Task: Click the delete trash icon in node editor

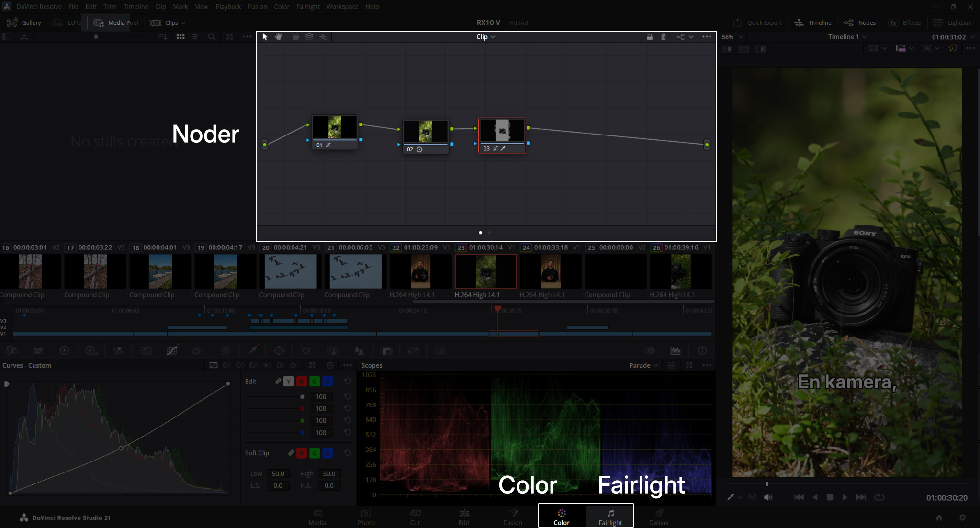Action: pos(664,37)
